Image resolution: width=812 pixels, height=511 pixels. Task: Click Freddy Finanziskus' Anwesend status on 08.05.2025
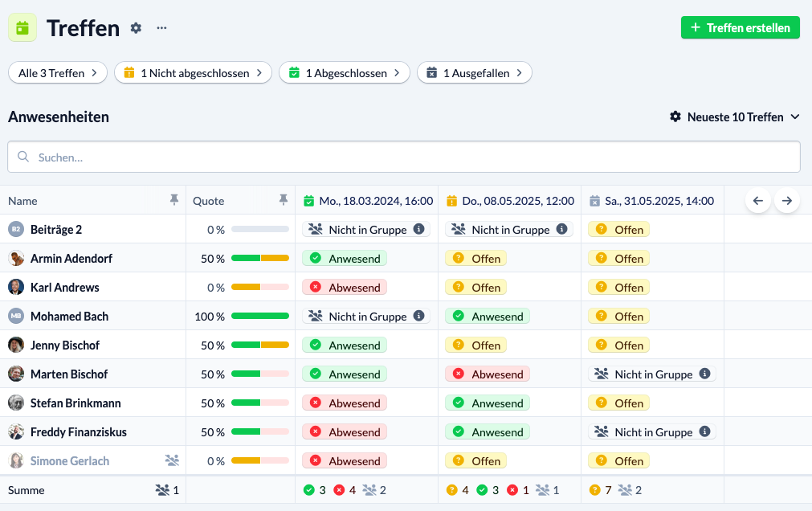pyautogui.click(x=488, y=431)
